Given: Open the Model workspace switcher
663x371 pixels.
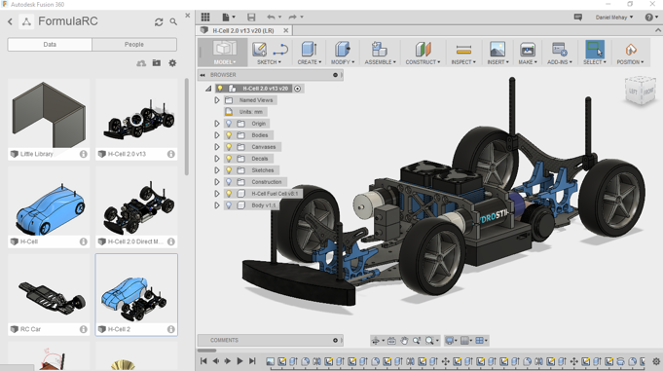Looking at the screenshot, I should pyautogui.click(x=224, y=52).
